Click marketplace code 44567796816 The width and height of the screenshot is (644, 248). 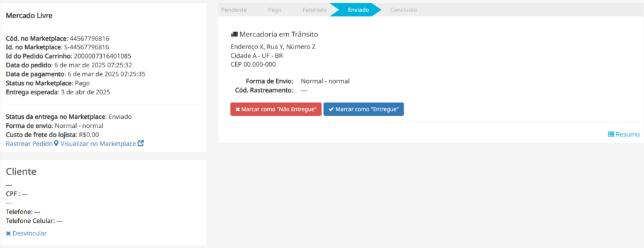89,38
